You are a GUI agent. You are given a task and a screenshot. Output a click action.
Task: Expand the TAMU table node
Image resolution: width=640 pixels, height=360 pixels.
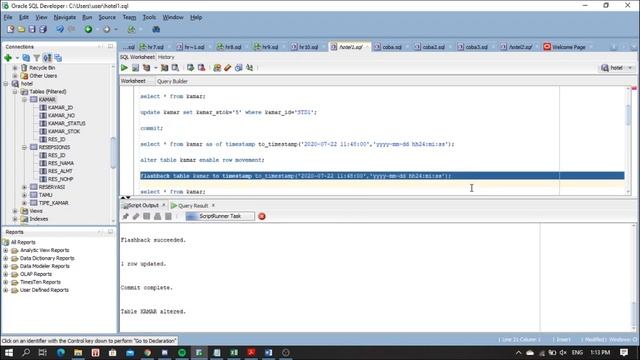(x=24, y=195)
